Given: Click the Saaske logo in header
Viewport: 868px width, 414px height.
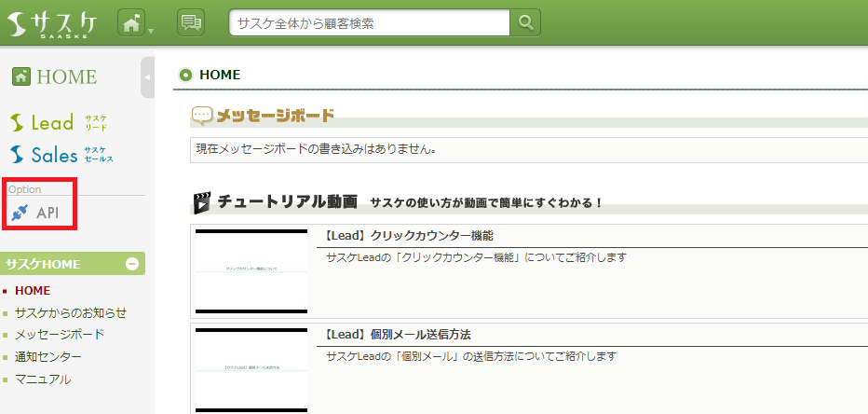Looking at the screenshot, I should tap(53, 23).
